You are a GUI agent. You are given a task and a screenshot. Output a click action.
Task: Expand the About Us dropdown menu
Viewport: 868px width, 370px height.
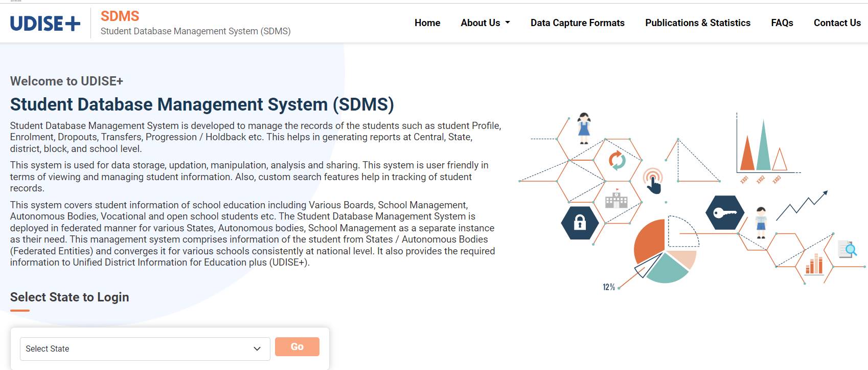point(485,23)
